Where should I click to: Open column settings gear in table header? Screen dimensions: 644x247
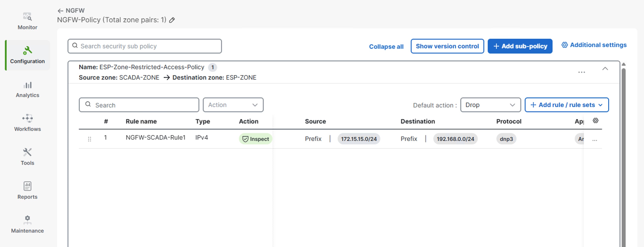[x=595, y=121]
